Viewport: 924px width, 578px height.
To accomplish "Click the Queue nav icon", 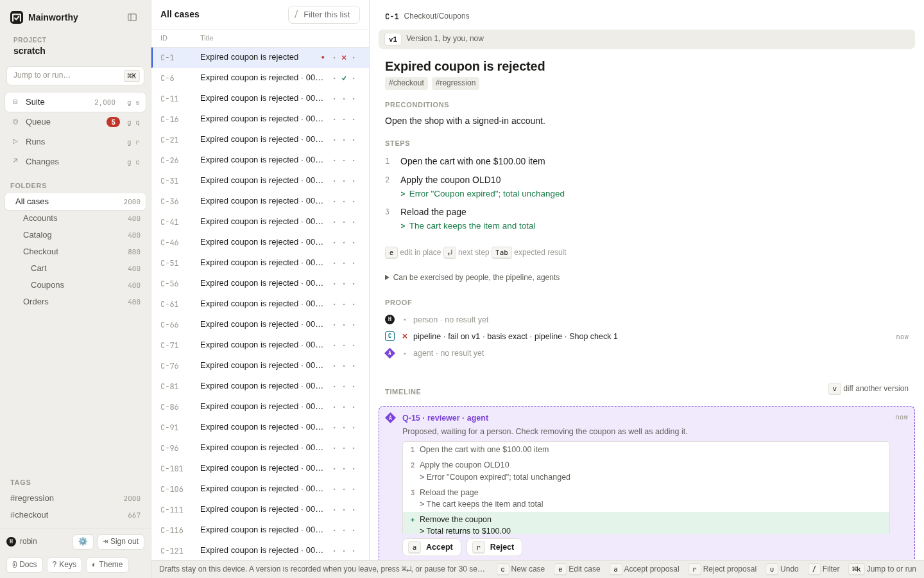I will point(15,122).
